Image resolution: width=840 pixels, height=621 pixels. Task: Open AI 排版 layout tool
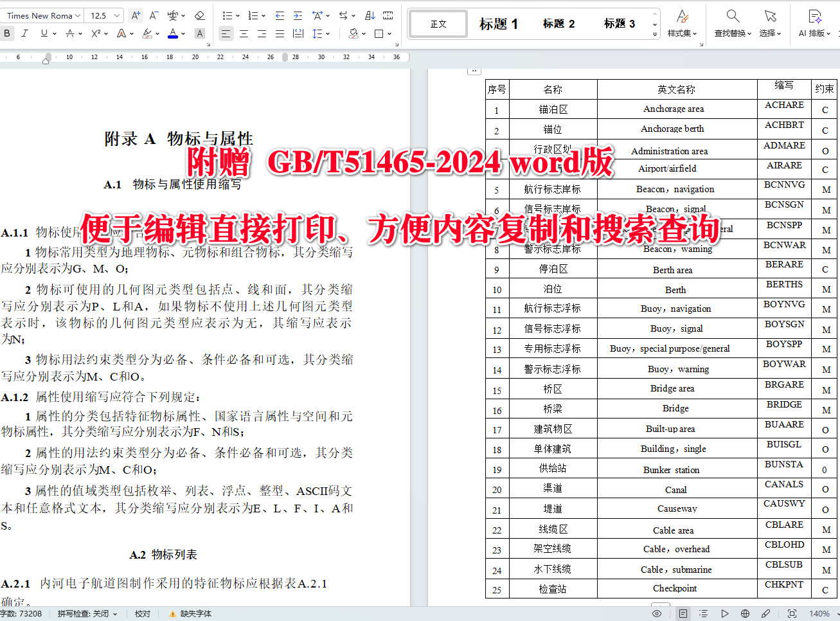coord(814,23)
